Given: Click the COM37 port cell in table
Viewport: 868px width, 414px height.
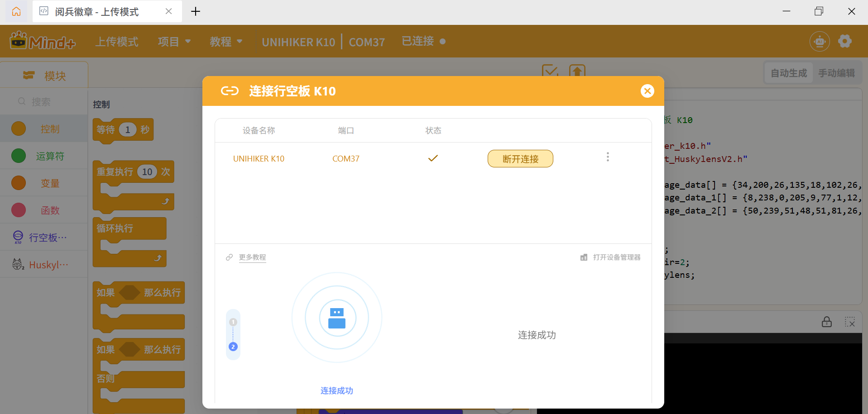Looking at the screenshot, I should [x=346, y=159].
